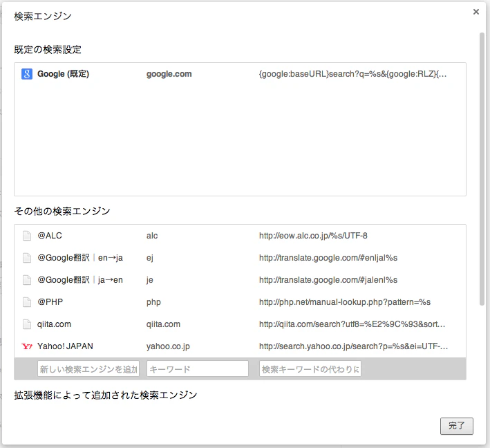
Task: Click the php.net/manual-lookup.php URL cell
Action: [x=345, y=302]
